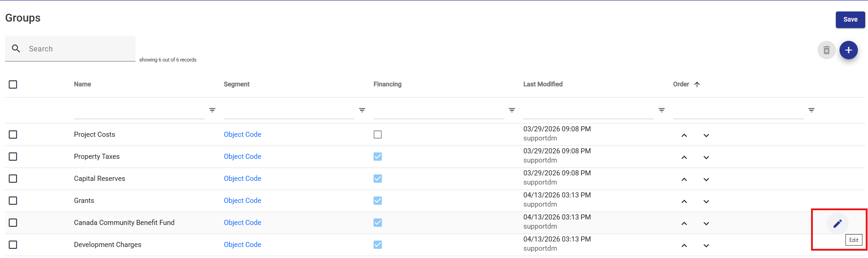The height and width of the screenshot is (258, 868).
Task: Move Development Charges up in order
Action: tap(684, 246)
